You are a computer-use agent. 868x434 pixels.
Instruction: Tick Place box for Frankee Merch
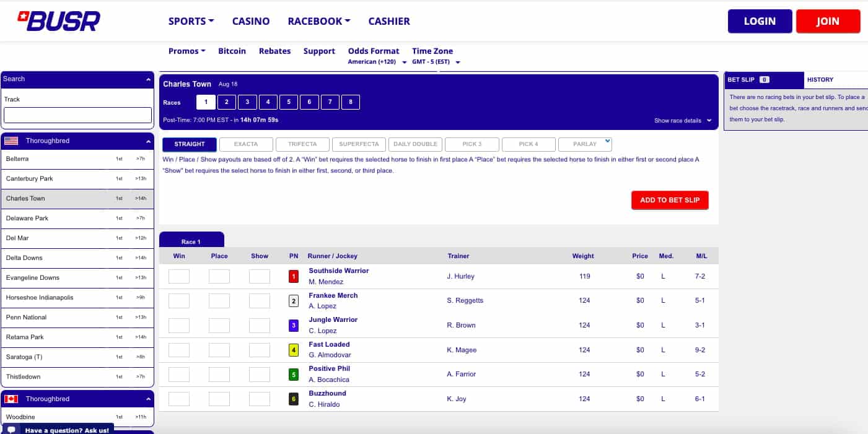(x=219, y=301)
